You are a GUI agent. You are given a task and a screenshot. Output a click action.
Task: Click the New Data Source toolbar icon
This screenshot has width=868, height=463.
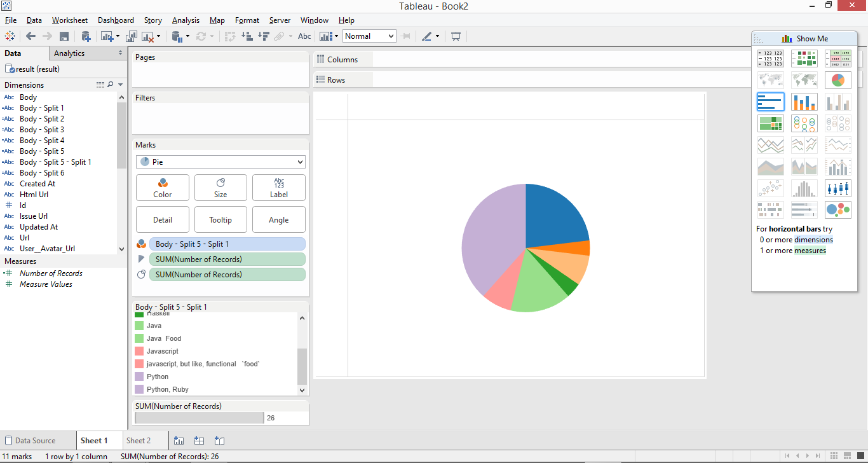pos(86,36)
